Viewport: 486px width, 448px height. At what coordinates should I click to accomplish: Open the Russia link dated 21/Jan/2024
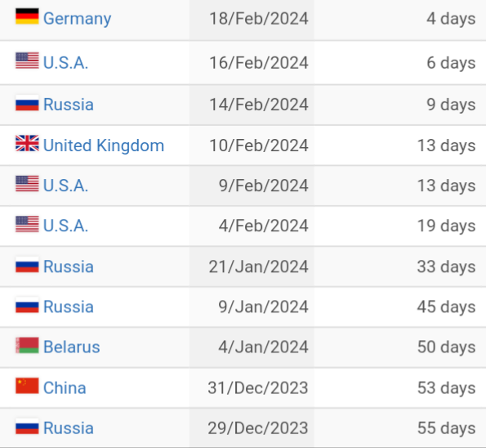coord(69,267)
